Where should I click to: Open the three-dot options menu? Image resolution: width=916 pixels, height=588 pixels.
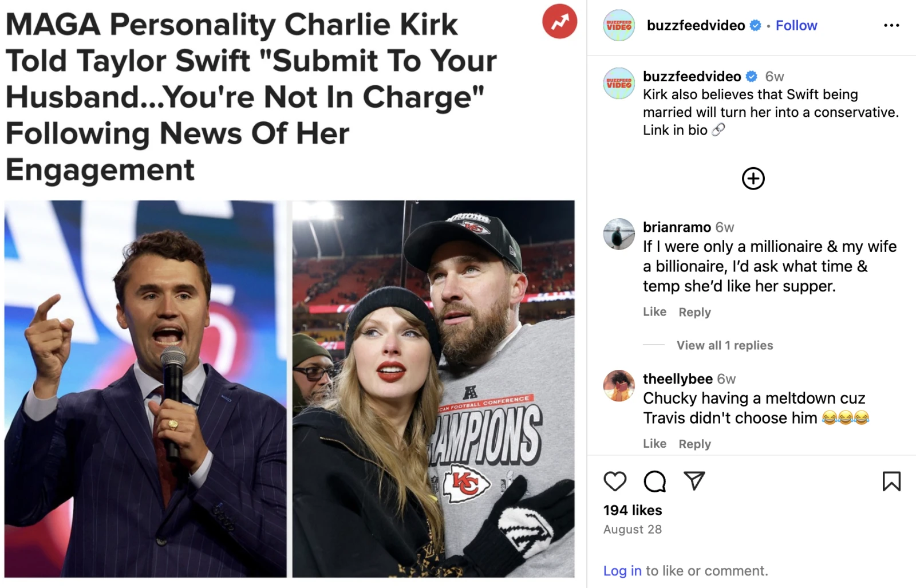point(891,24)
